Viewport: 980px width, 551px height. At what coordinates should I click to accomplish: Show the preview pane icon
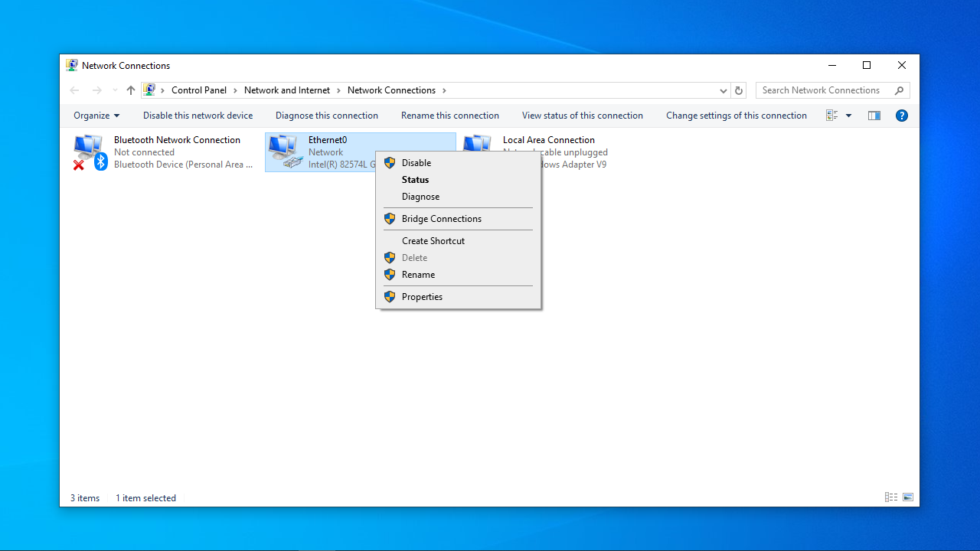pyautogui.click(x=874, y=116)
